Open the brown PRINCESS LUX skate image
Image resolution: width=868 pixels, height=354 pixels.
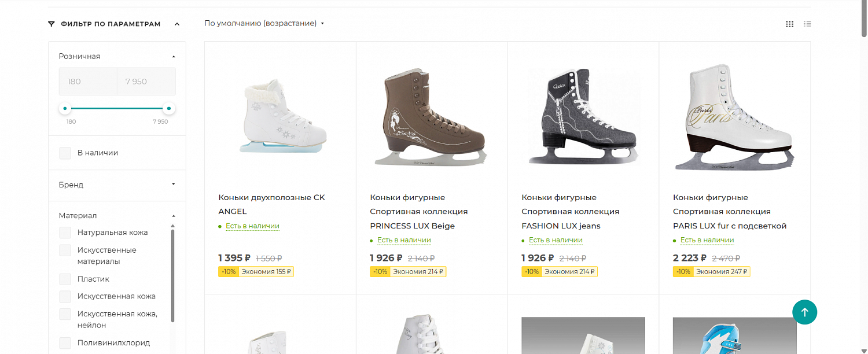coord(432,118)
